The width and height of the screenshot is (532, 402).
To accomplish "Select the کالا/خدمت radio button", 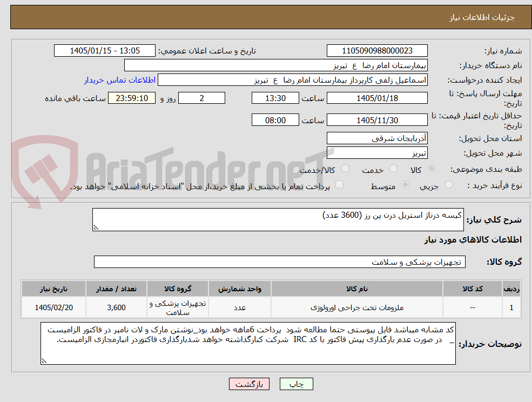I will tap(345, 169).
